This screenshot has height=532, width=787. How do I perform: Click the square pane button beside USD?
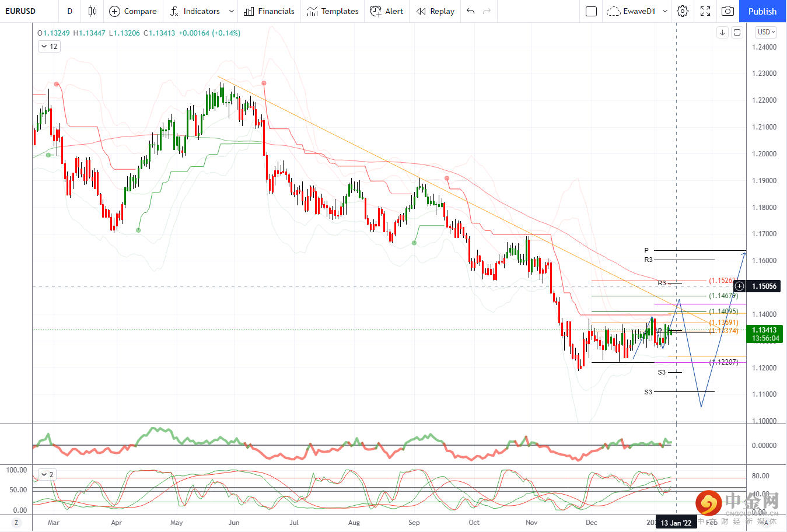(737, 32)
